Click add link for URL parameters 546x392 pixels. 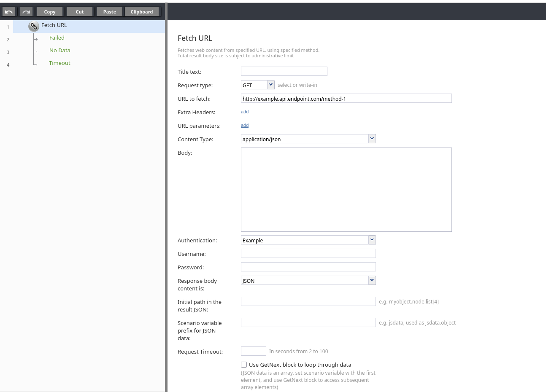click(x=245, y=126)
